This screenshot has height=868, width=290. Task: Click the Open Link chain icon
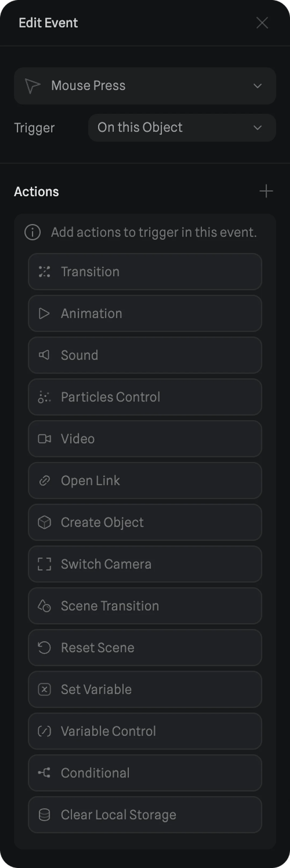[x=45, y=481]
